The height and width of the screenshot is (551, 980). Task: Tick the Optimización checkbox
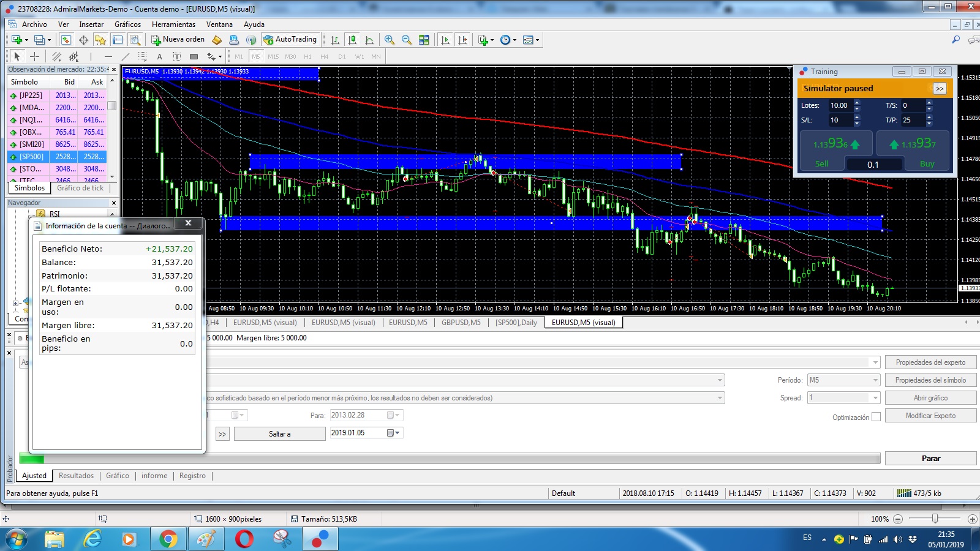click(876, 417)
